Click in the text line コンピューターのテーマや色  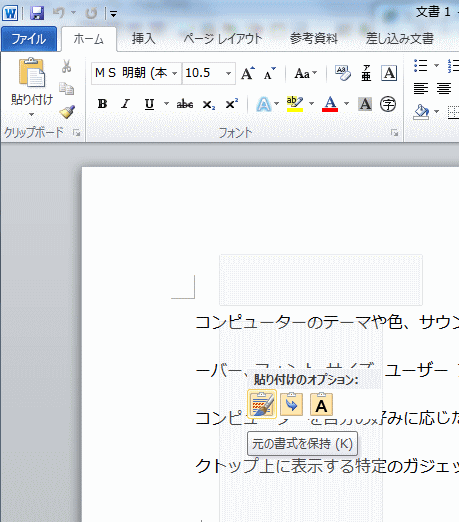point(327,322)
